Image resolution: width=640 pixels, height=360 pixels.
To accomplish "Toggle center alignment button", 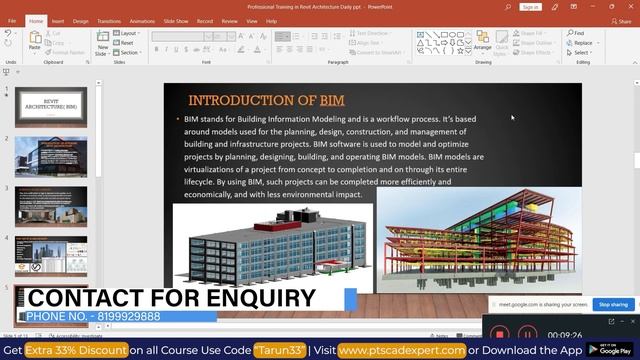I will pos(290,50).
